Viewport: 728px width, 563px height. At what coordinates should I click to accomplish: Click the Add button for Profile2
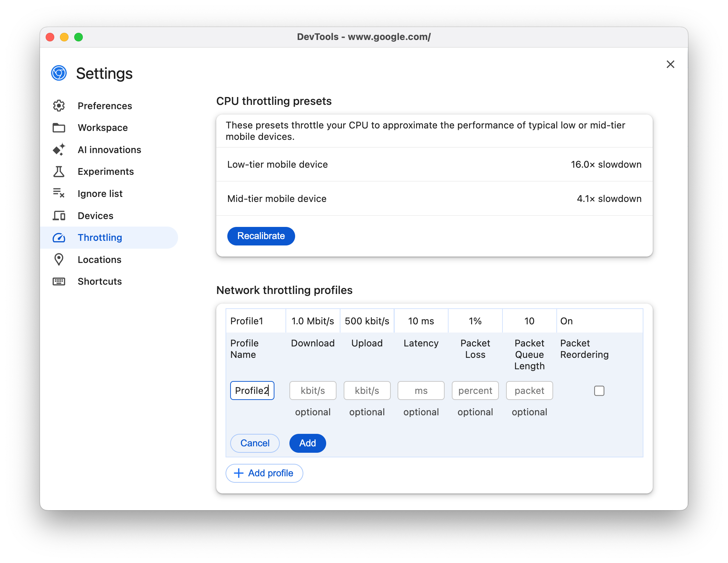click(308, 442)
